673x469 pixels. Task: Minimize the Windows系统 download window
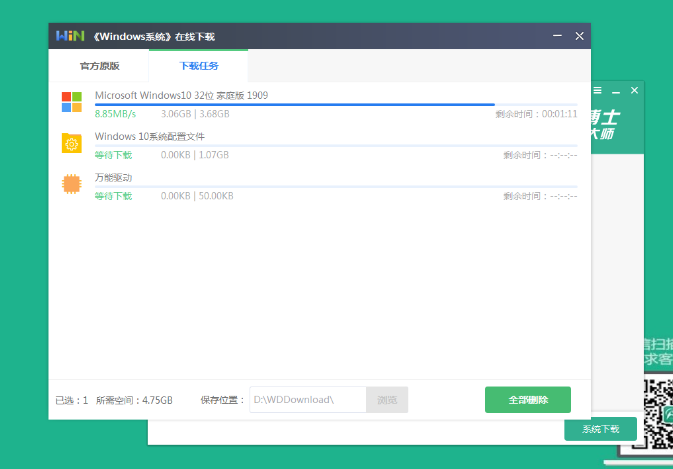coord(557,36)
